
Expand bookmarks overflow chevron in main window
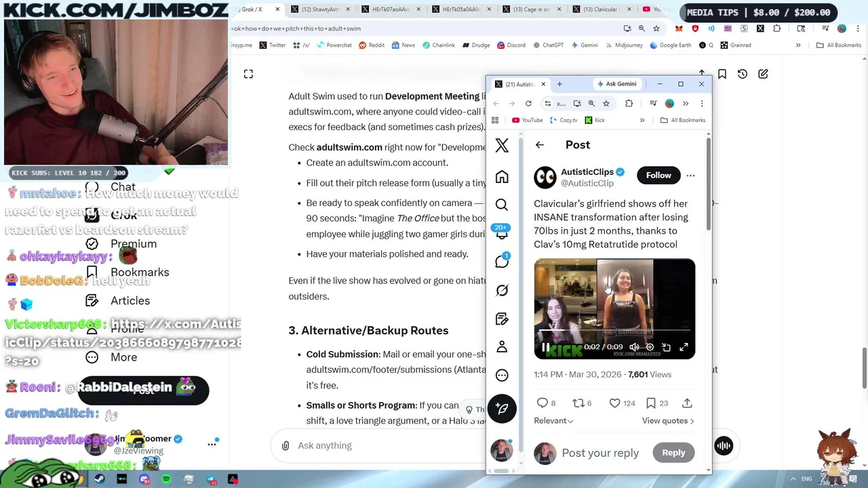point(798,45)
